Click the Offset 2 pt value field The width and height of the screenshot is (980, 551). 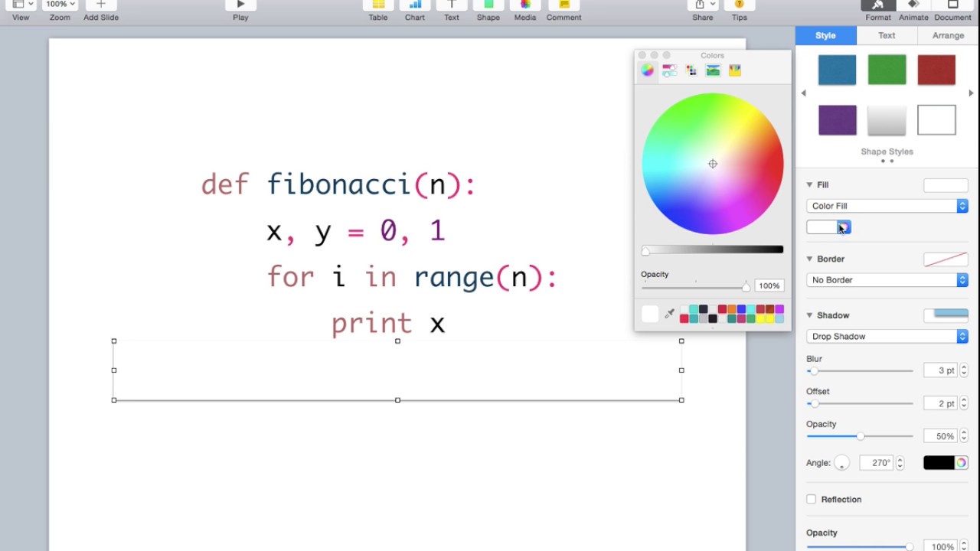pyautogui.click(x=939, y=403)
